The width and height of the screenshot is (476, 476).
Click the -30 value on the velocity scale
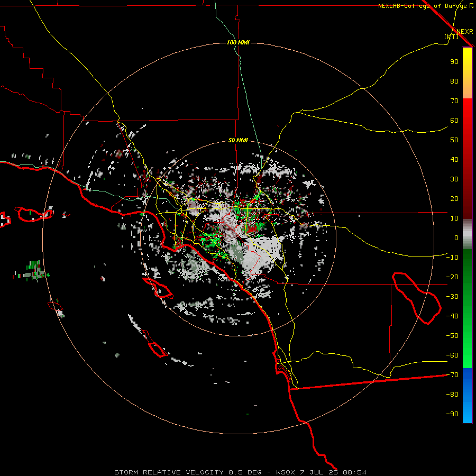tap(452, 297)
